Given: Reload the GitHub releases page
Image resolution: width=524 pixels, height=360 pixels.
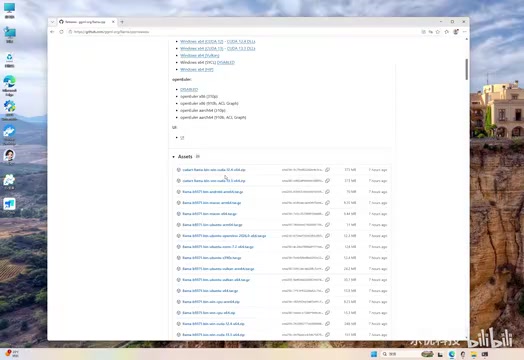Looking at the screenshot, I should click(x=61, y=32).
